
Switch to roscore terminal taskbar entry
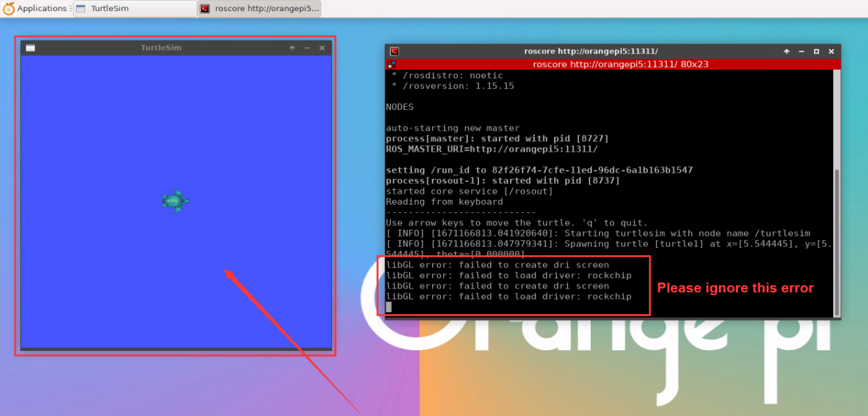coord(260,9)
